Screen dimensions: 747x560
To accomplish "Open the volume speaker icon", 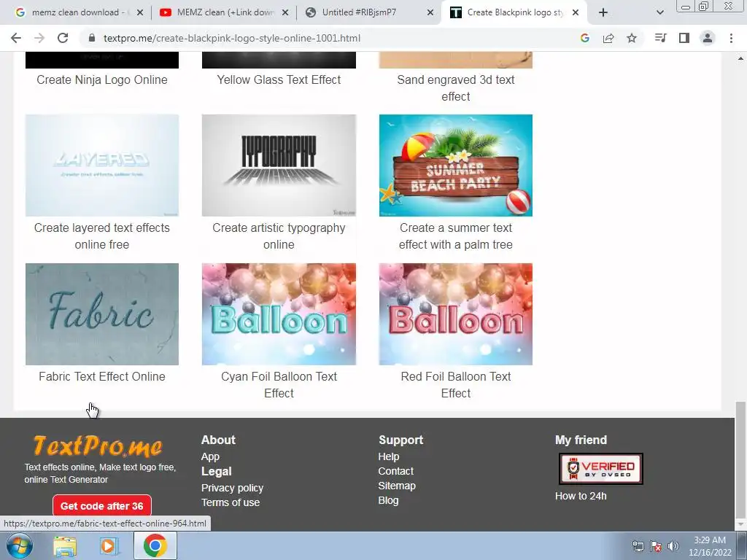I will tap(673, 546).
